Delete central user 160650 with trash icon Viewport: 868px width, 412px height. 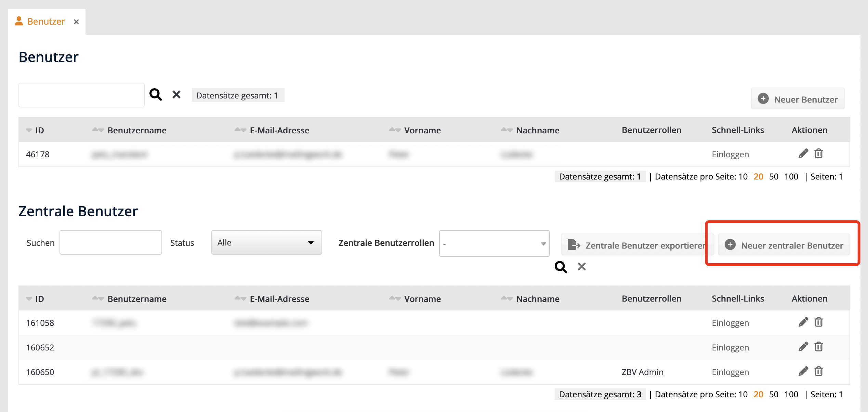[x=818, y=372]
